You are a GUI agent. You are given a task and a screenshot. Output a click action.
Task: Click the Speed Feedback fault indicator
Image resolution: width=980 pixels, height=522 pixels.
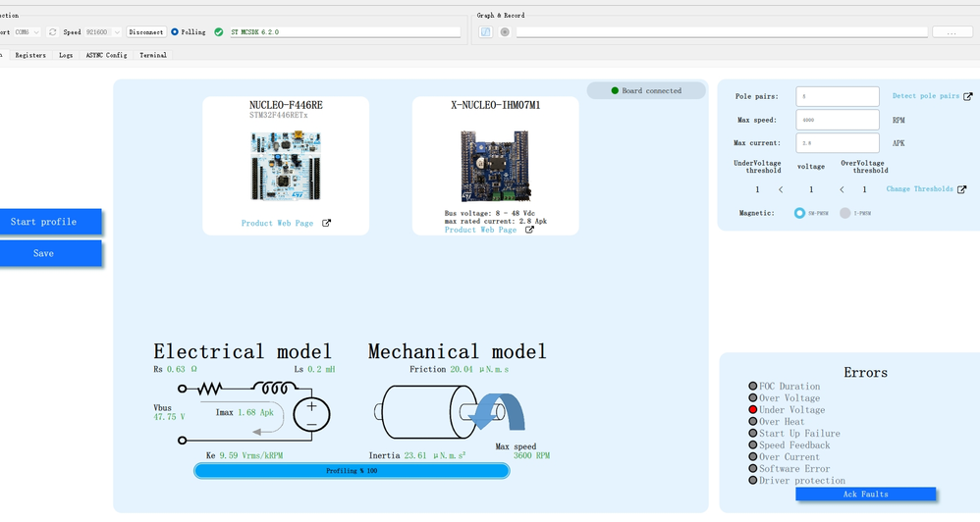coord(752,445)
